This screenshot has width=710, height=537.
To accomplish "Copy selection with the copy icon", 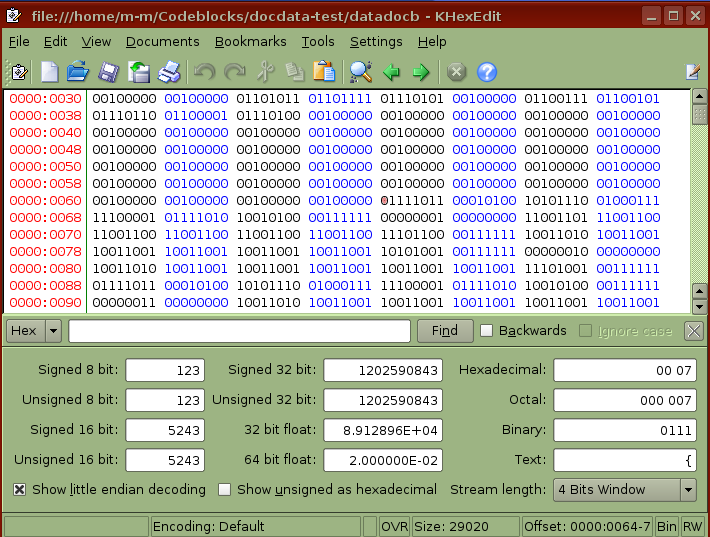I will [x=295, y=72].
